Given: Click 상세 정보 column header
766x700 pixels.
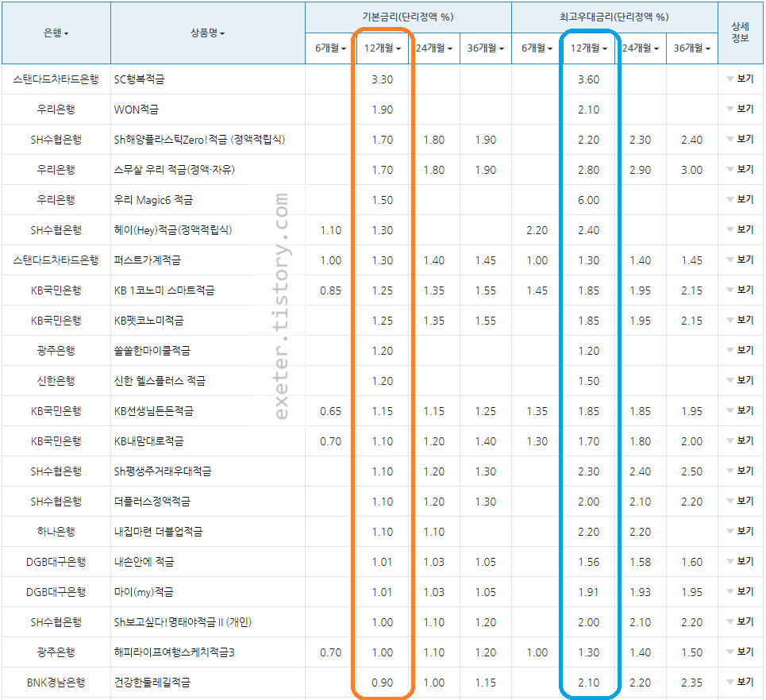Looking at the screenshot, I should pos(740,33).
